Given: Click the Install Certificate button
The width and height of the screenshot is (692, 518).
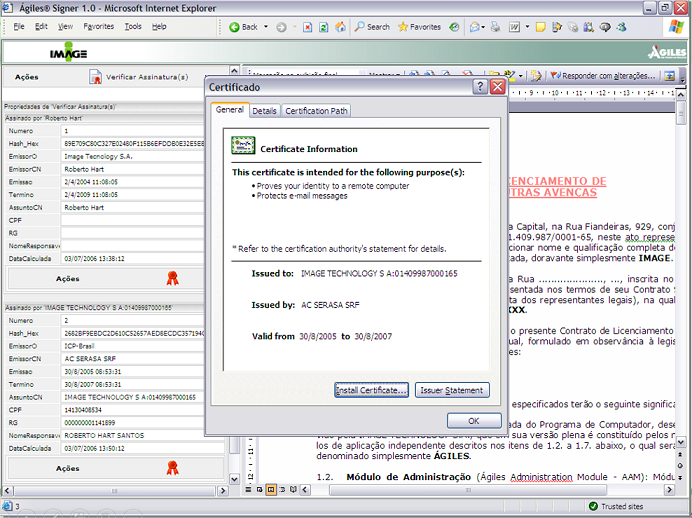Looking at the screenshot, I should tap(371, 390).
